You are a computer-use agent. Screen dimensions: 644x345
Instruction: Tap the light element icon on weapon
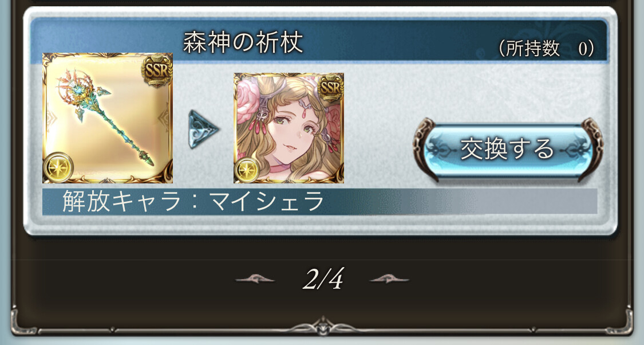[58, 167]
